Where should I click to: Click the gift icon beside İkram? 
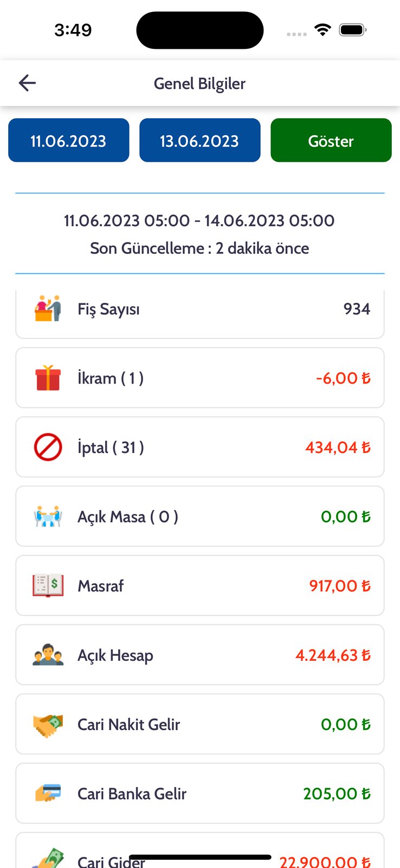click(48, 378)
